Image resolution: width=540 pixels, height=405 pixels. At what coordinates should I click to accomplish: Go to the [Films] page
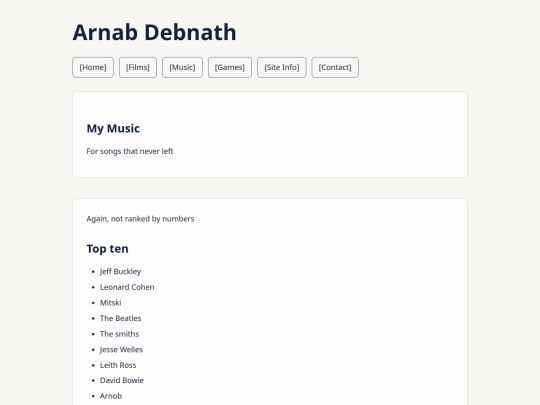[x=138, y=68]
